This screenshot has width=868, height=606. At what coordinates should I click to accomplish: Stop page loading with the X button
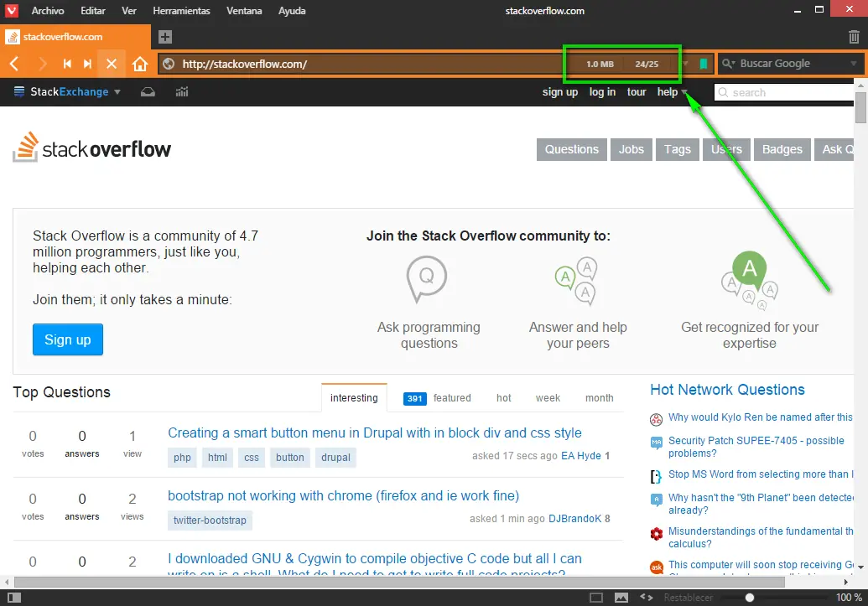click(x=112, y=64)
